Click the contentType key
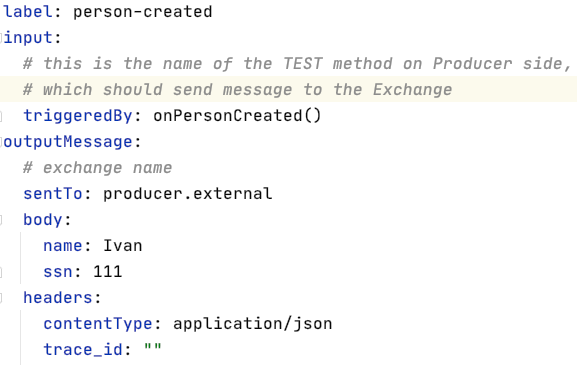 [98, 324]
